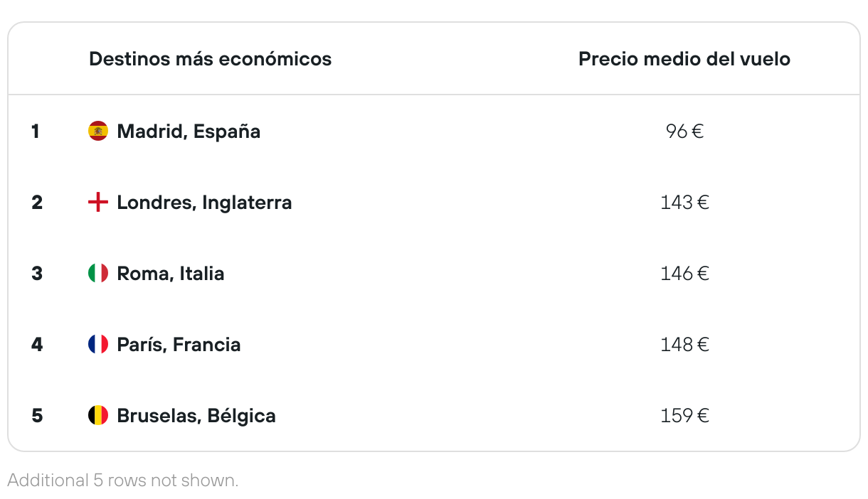This screenshot has height=499, width=868.
Task: Click the Belgium flag icon
Action: click(x=98, y=416)
